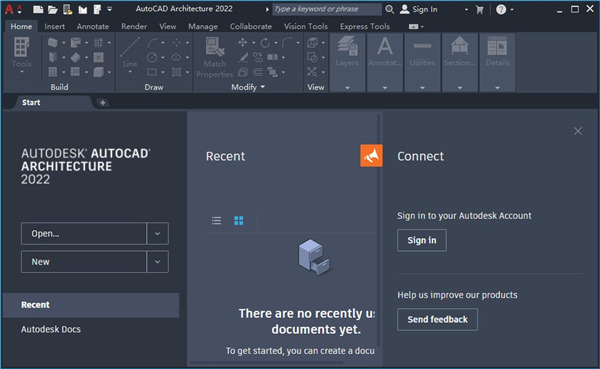Click the Open... button
600x369 pixels.
[84, 233]
